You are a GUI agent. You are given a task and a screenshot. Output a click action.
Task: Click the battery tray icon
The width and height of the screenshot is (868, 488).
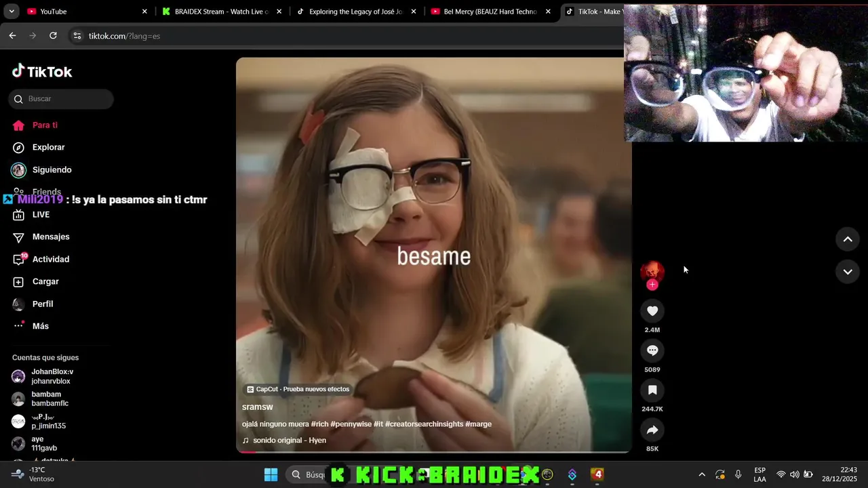tap(808, 474)
